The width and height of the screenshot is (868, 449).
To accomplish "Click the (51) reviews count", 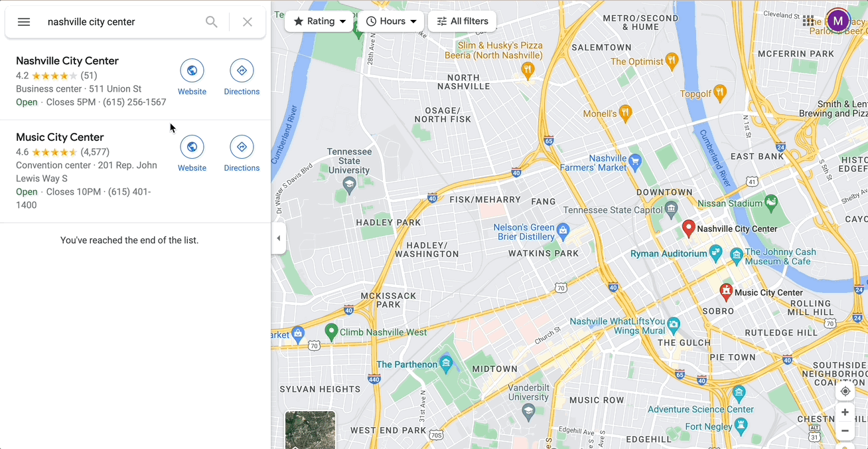I will [89, 76].
